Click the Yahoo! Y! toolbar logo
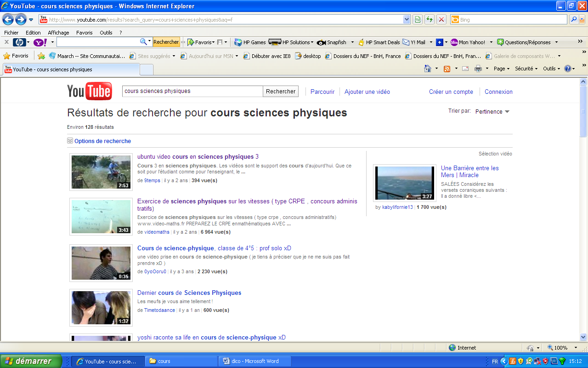This screenshot has width=588, height=368. (40, 42)
